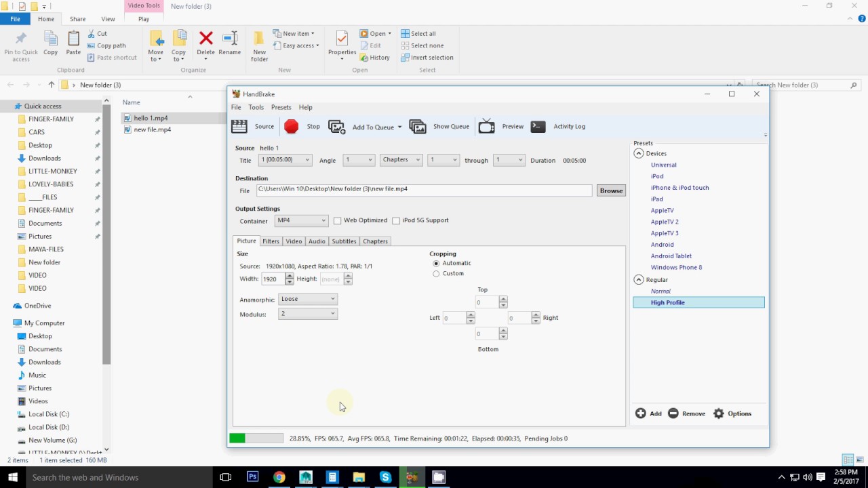This screenshot has height=488, width=868.
Task: Open the Add To Queue dropdown arrow
Action: (x=399, y=127)
